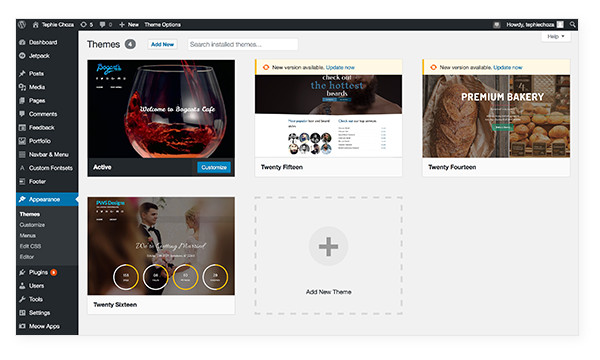Image resolution: width=600 pixels, height=360 pixels.
Task: Click the Tools wrench icon
Action: click(x=22, y=299)
